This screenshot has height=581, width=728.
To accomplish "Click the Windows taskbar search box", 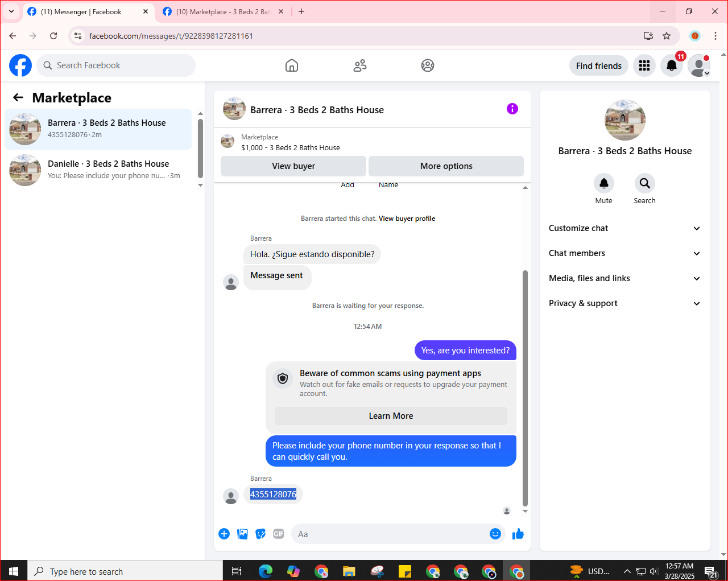I will point(125,571).
